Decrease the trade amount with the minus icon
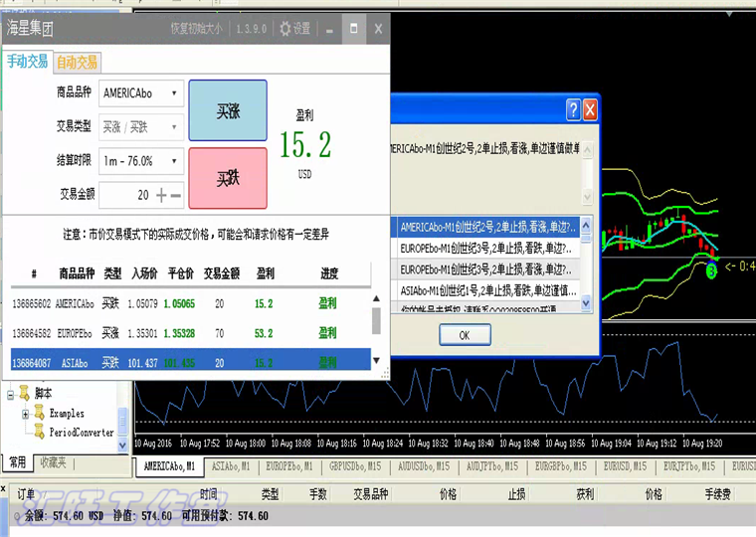756x537 pixels. click(x=176, y=196)
